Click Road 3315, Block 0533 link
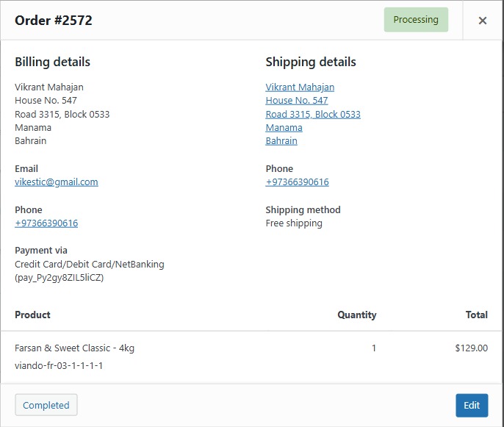This screenshot has width=504, height=427. tap(313, 115)
